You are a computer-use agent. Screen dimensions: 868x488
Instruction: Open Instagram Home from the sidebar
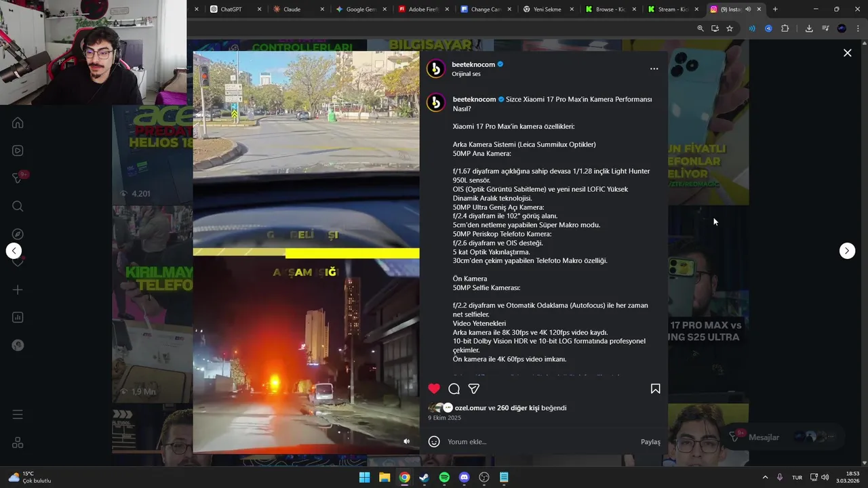18,123
